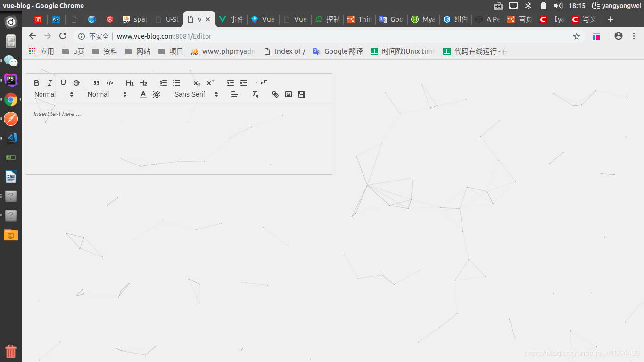
Task: Toggle italic formatting in the editor
Action: 50,83
